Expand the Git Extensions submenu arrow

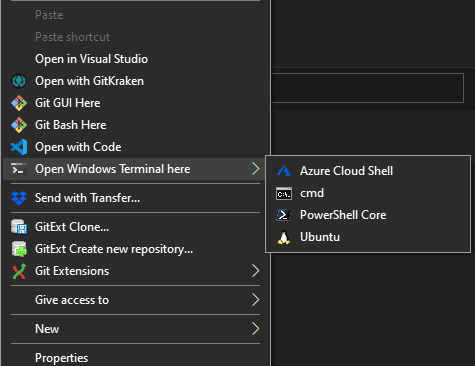coord(255,271)
